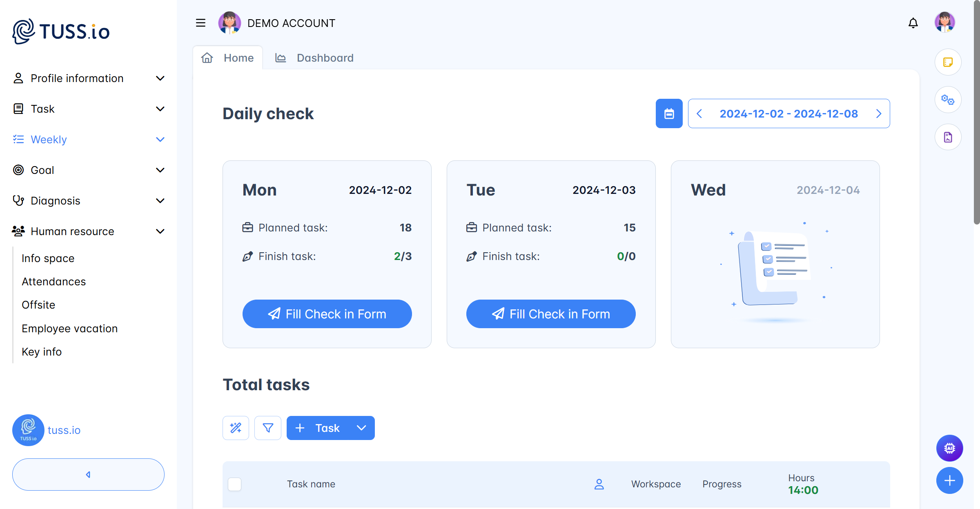Go to next week date range
The width and height of the screenshot is (980, 509).
tap(879, 113)
